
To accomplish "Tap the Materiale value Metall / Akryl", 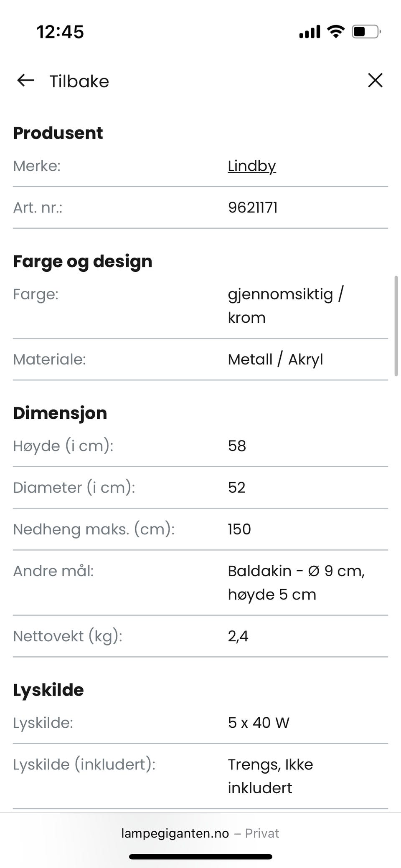I will click(275, 359).
